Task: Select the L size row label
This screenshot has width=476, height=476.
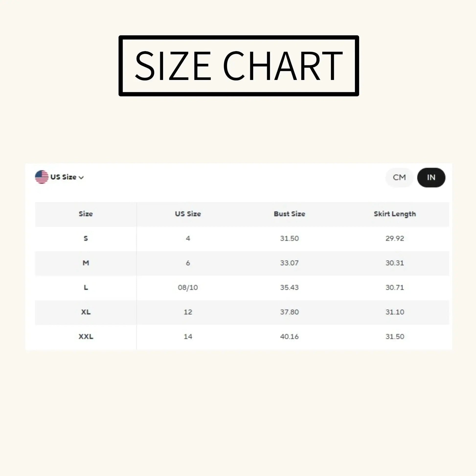Action: [86, 287]
